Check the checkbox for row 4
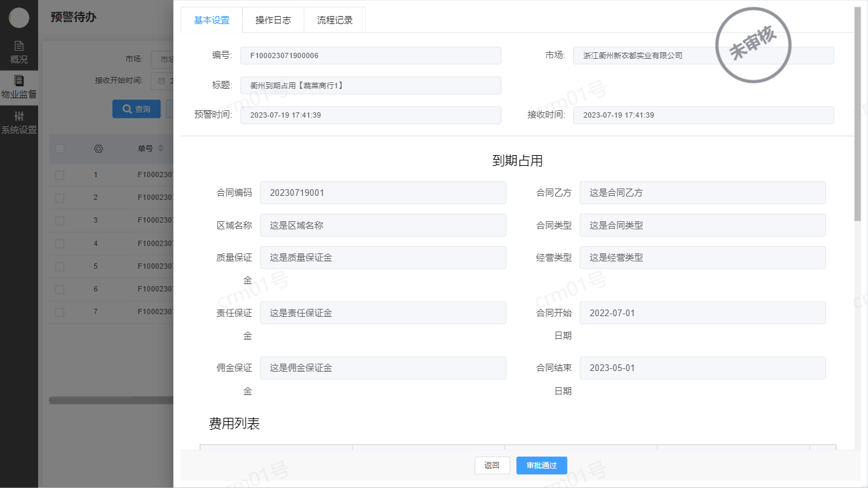Viewport: 868px width, 488px height. point(60,243)
